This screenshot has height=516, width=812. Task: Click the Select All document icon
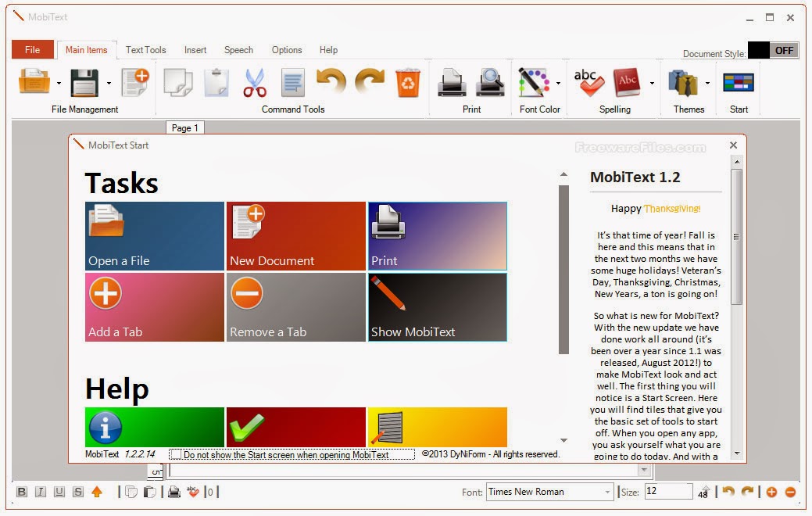click(293, 83)
